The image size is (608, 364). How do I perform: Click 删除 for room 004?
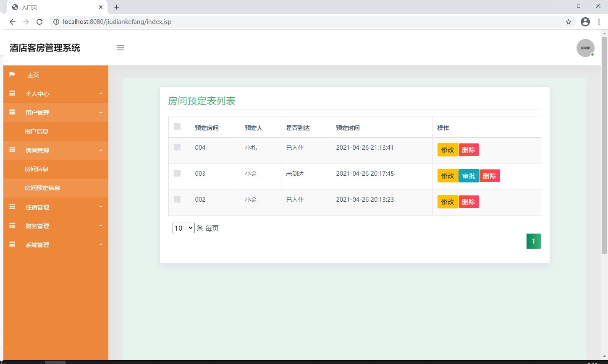click(469, 150)
